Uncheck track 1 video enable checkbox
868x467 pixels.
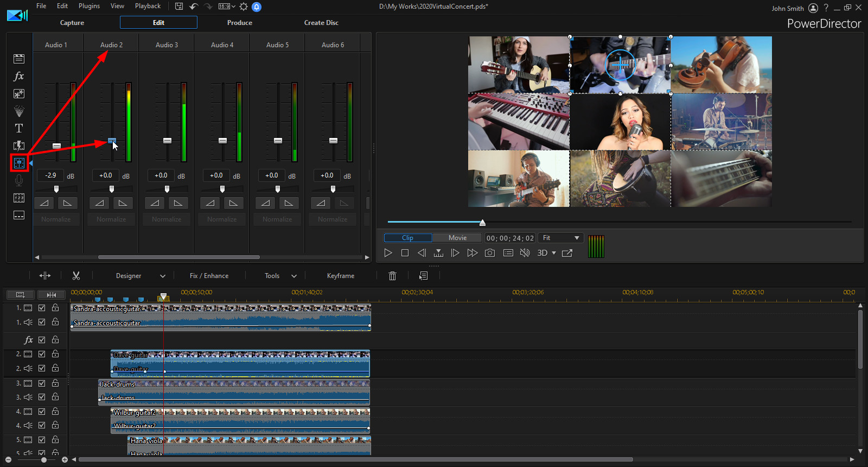coord(42,308)
